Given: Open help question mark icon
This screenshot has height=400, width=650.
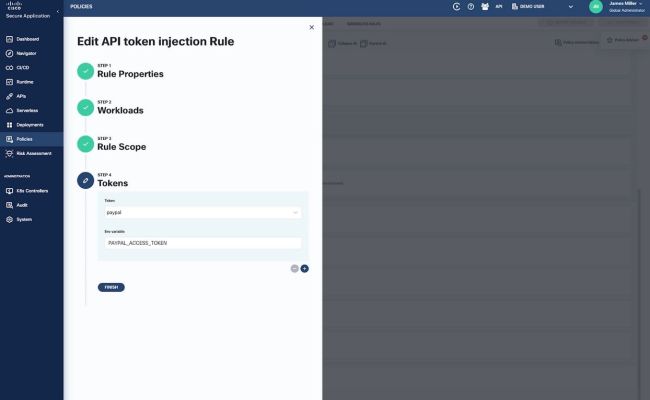Looking at the screenshot, I should click(x=471, y=7).
